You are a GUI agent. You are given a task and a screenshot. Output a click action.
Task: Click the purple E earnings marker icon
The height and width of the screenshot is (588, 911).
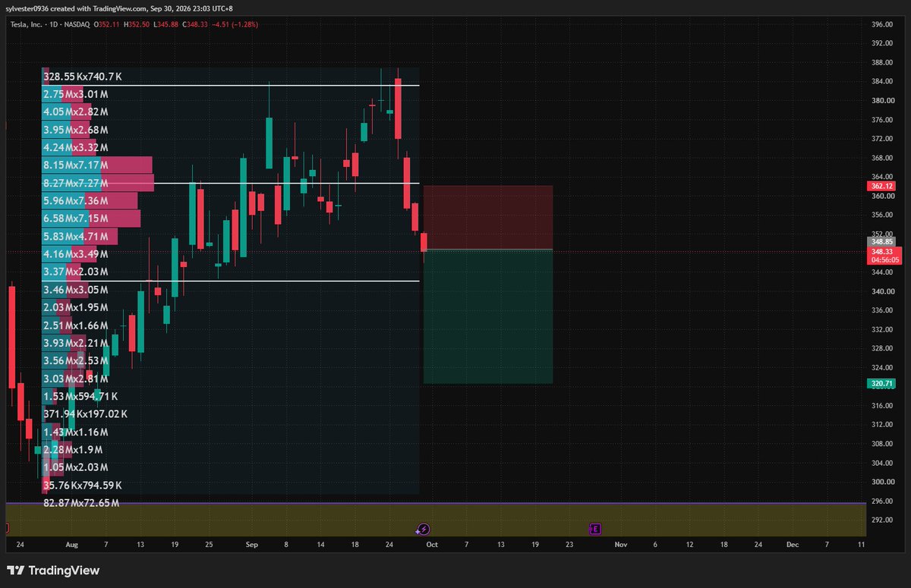coord(595,529)
